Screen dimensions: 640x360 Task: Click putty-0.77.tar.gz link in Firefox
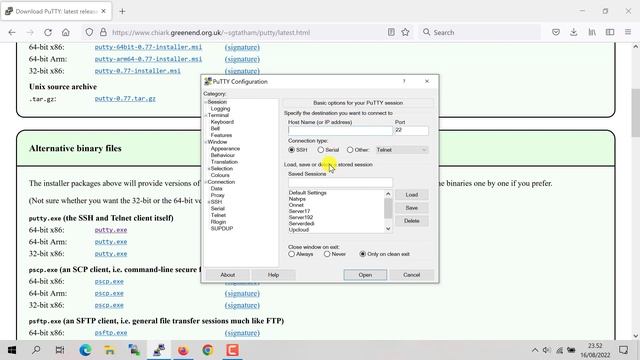click(125, 99)
